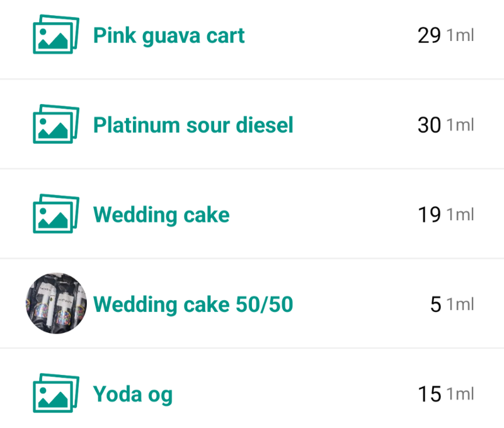Select the 1ml unit in Wedding cake row
Image resolution: width=504 pixels, height=428 pixels.
click(x=460, y=215)
